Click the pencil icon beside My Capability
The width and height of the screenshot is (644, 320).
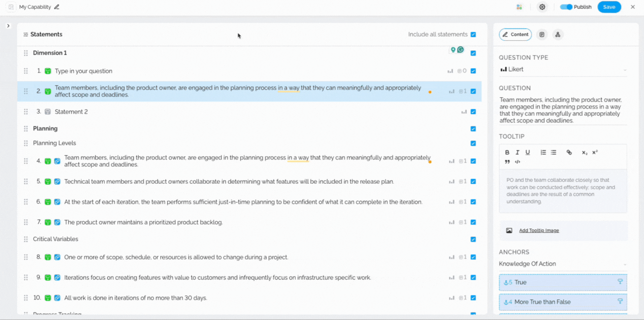57,7
